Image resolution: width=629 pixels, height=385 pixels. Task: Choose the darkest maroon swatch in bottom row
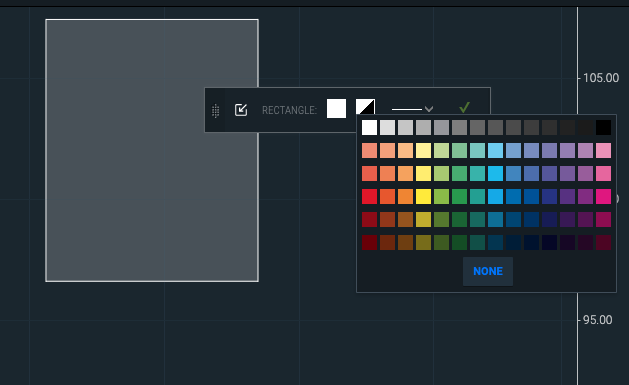(369, 243)
